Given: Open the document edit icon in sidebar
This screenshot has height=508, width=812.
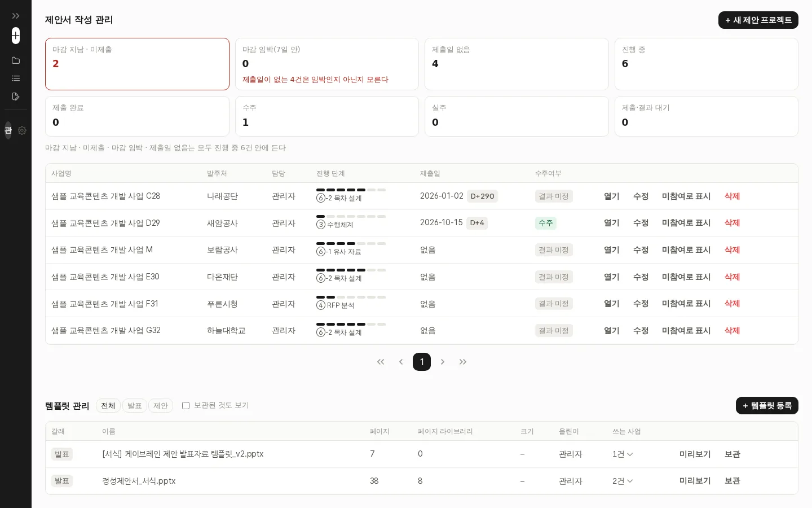Looking at the screenshot, I should coord(16,97).
